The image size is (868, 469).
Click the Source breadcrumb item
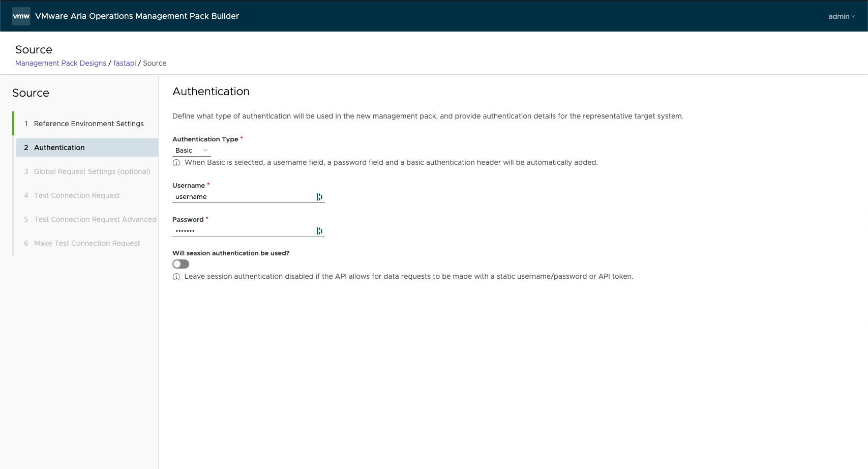(155, 63)
